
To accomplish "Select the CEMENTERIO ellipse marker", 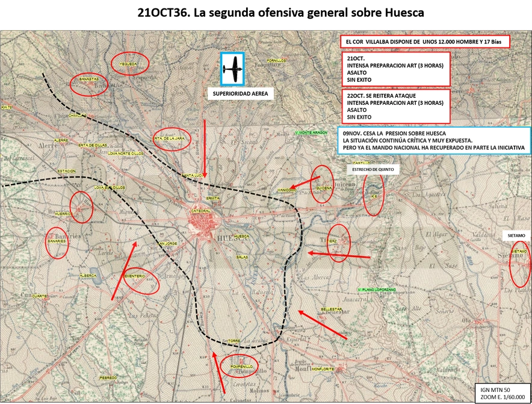I will (x=141, y=283).
